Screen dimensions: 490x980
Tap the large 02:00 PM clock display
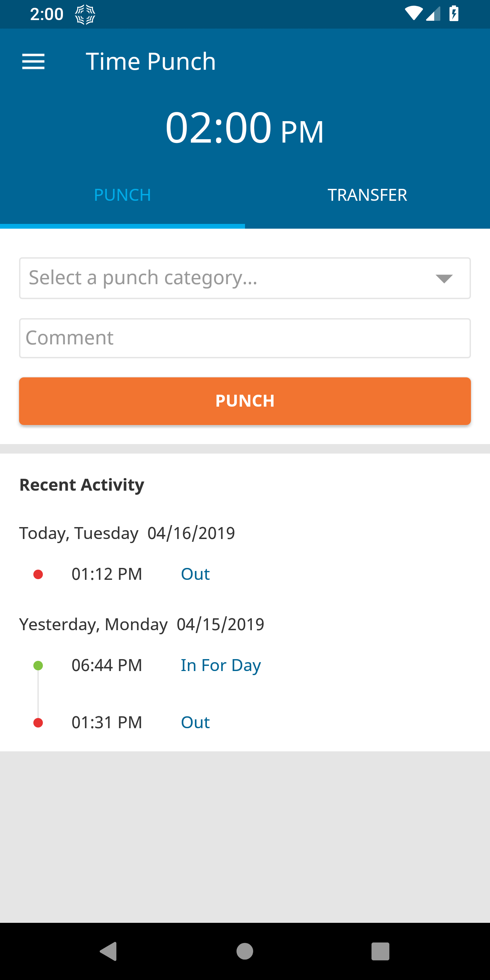(245, 128)
